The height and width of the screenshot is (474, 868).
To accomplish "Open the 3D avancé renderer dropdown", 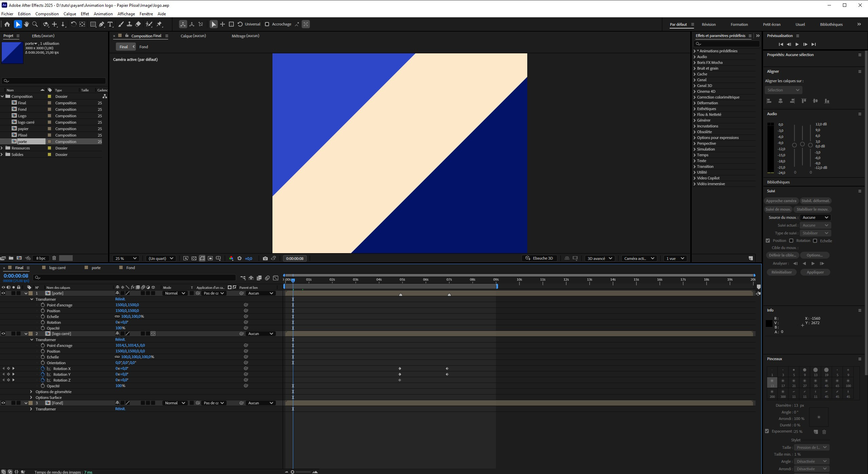I will click(600, 259).
